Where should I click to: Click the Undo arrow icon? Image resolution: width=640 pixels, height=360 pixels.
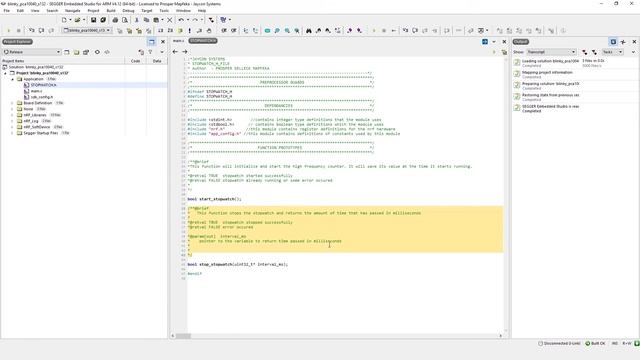click(181, 20)
